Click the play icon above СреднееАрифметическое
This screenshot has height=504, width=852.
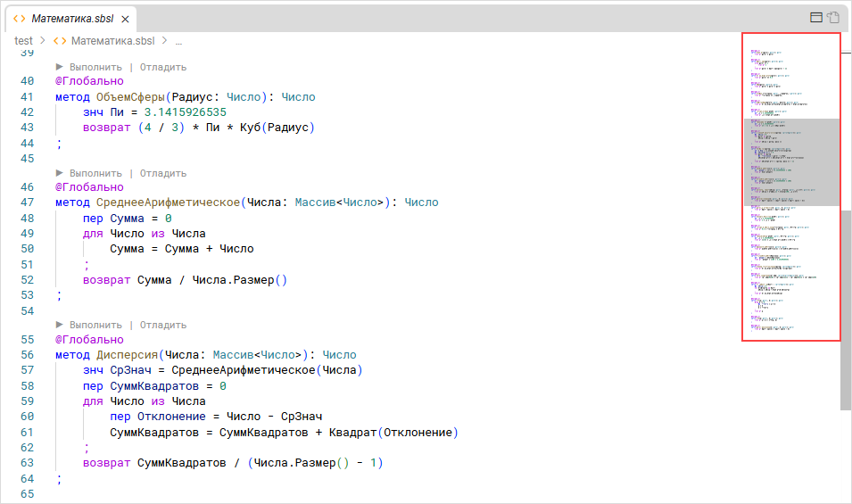(x=61, y=173)
